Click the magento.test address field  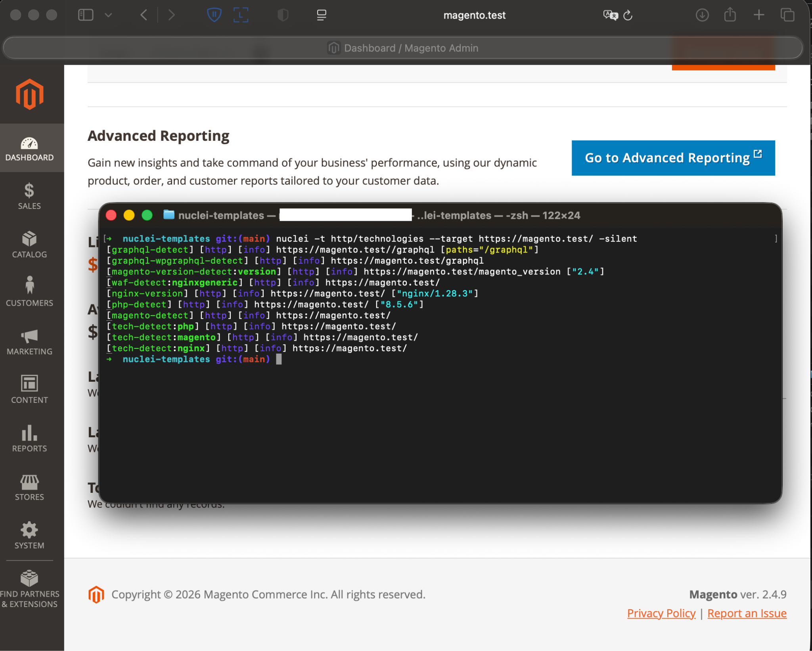[x=474, y=15]
